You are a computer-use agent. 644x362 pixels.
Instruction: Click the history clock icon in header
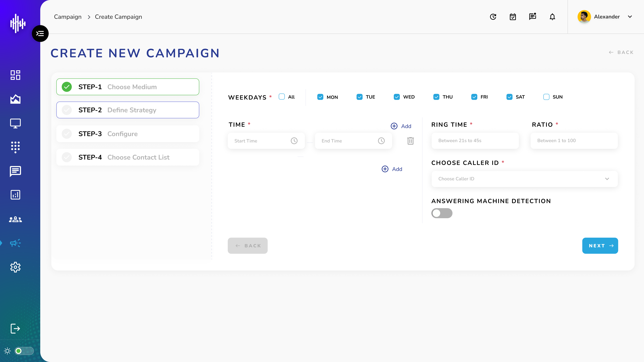pos(493,17)
